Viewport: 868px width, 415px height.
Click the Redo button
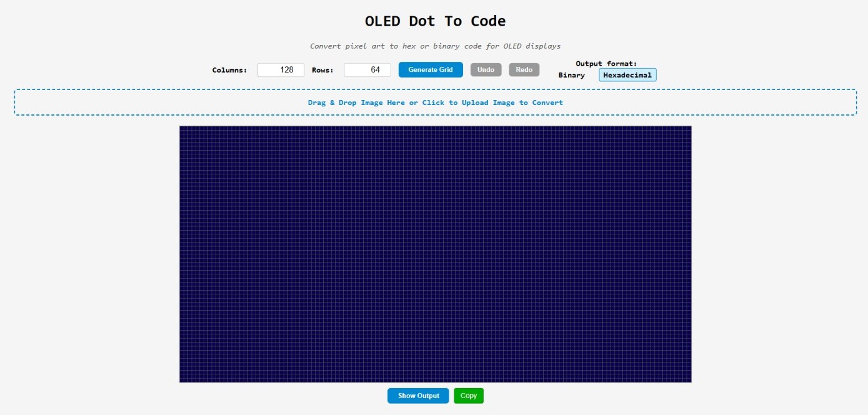click(524, 70)
